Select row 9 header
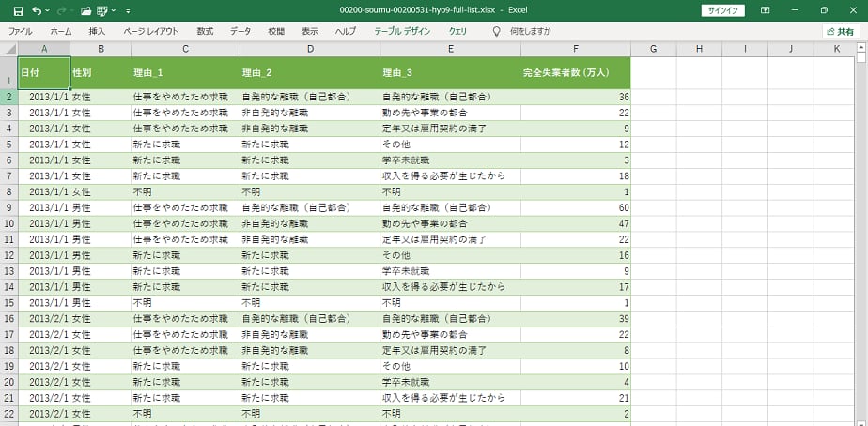Viewport: 868px width, 426px height. point(8,208)
